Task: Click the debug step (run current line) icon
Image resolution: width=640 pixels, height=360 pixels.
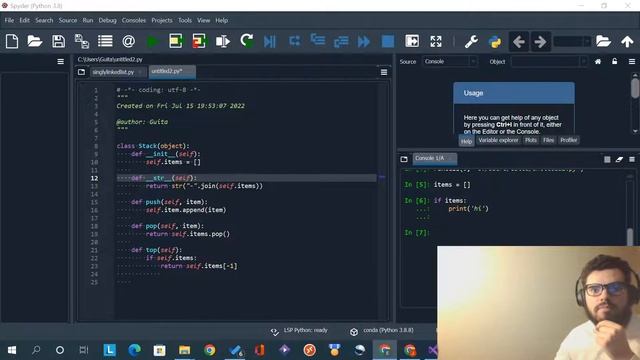Action: pos(294,41)
